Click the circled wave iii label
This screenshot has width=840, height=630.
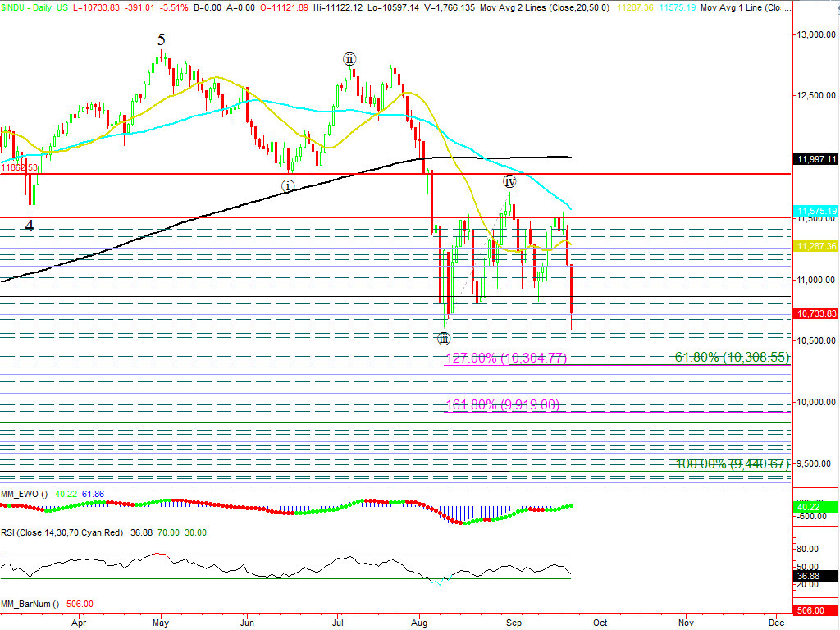coord(443,338)
